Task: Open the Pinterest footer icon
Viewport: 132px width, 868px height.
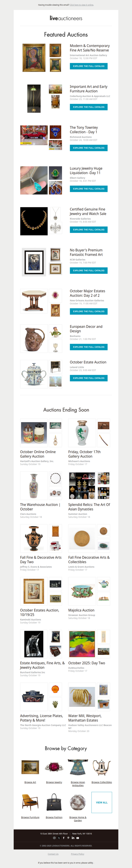Action: 68,838
